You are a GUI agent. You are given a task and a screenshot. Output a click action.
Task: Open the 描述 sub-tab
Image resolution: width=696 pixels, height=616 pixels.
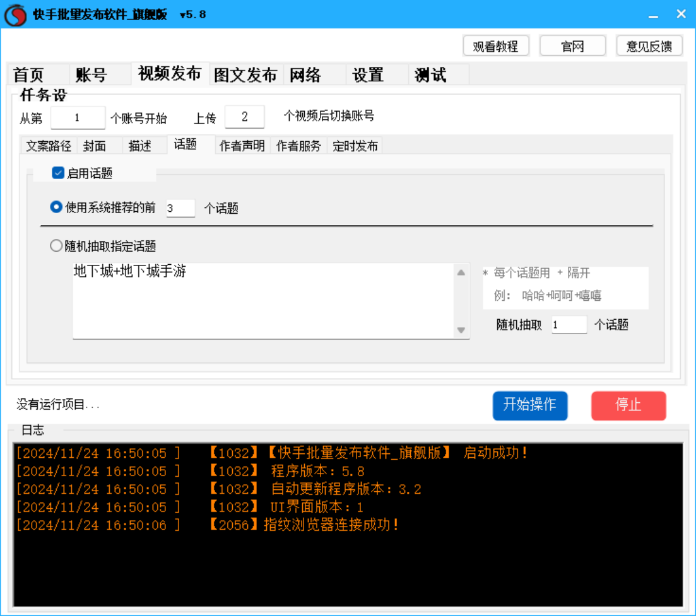tap(145, 146)
